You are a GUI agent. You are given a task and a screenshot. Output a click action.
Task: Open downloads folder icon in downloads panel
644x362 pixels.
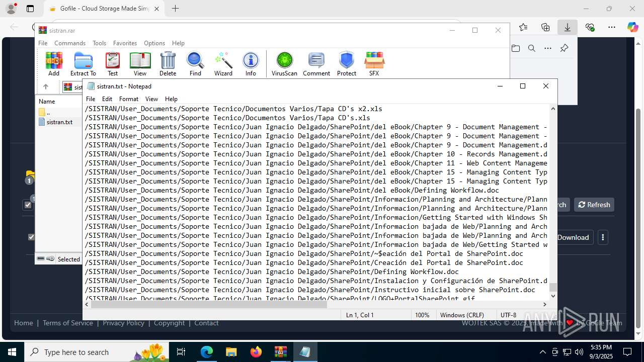516,48
